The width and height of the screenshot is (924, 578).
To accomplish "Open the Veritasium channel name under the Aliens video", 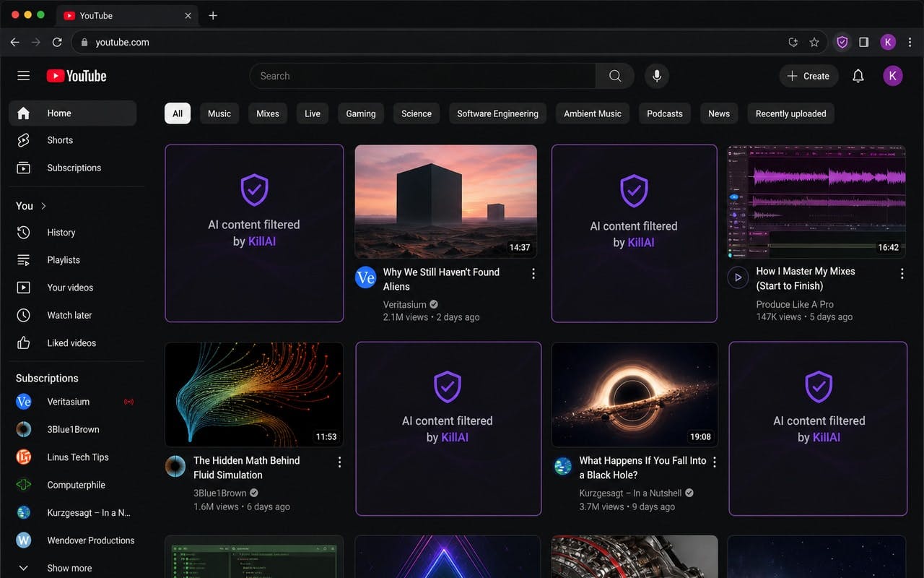I will 404,304.
